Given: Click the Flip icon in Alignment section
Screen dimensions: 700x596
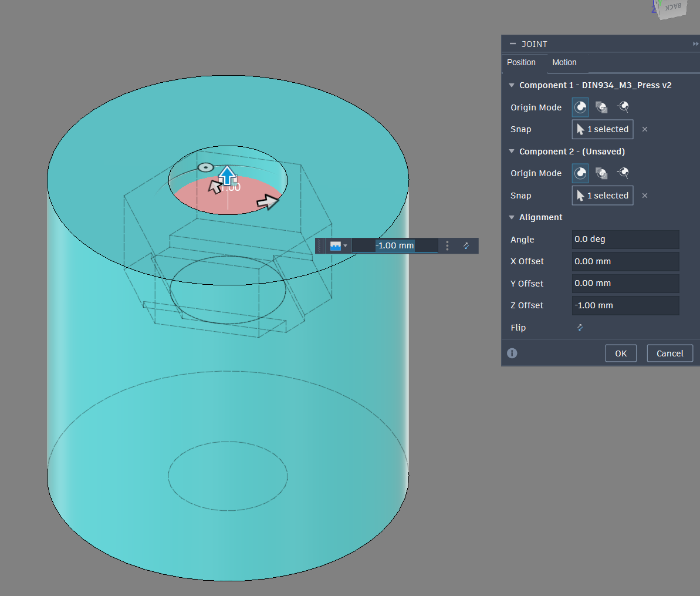Looking at the screenshot, I should (x=580, y=328).
